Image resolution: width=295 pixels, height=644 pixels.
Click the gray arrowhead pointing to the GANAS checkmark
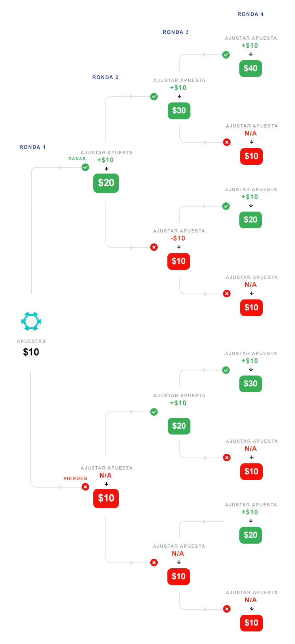61,167
